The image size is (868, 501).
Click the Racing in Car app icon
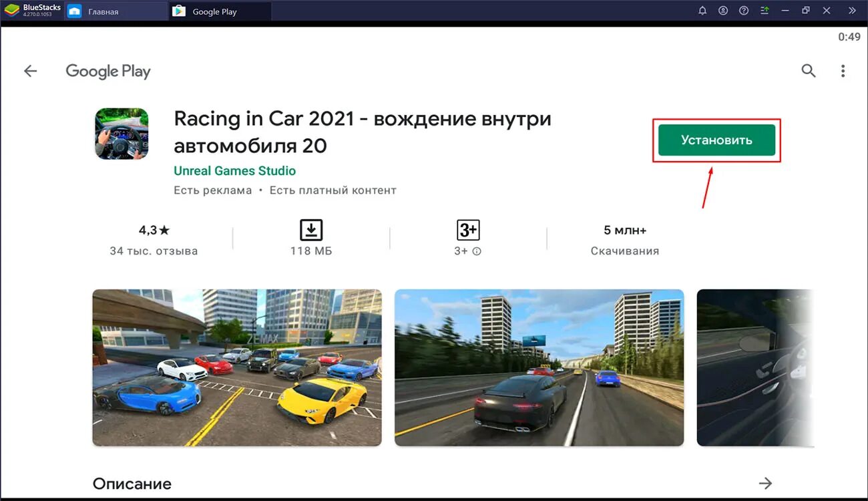coord(122,134)
